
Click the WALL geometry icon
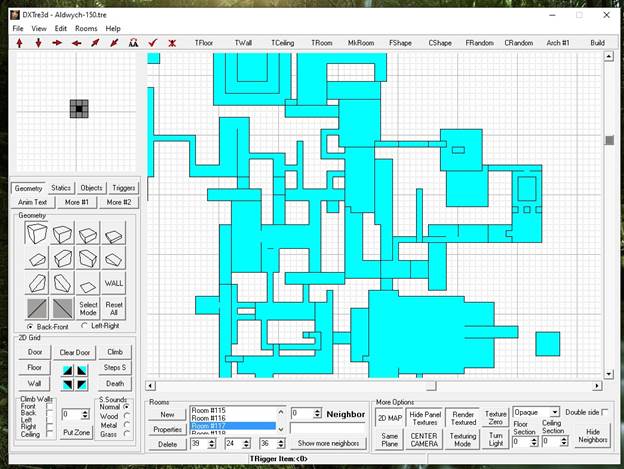[x=115, y=284]
